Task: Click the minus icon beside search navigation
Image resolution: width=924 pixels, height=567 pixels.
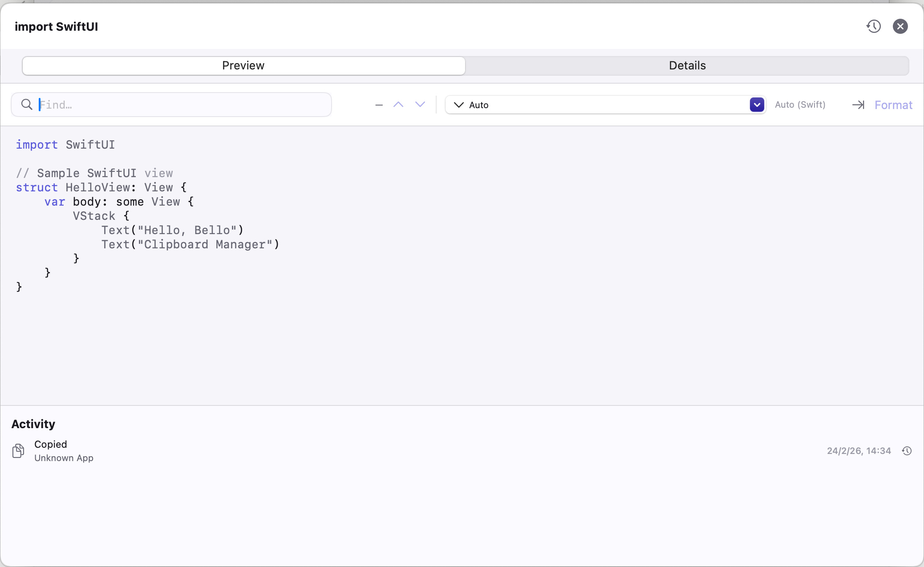Action: coord(378,105)
